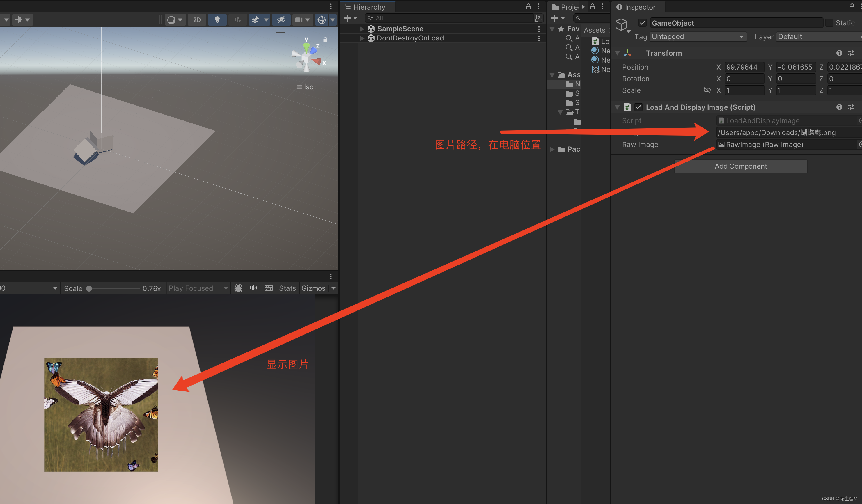Toggle 2D view mode in the Scene toolbar

click(197, 19)
